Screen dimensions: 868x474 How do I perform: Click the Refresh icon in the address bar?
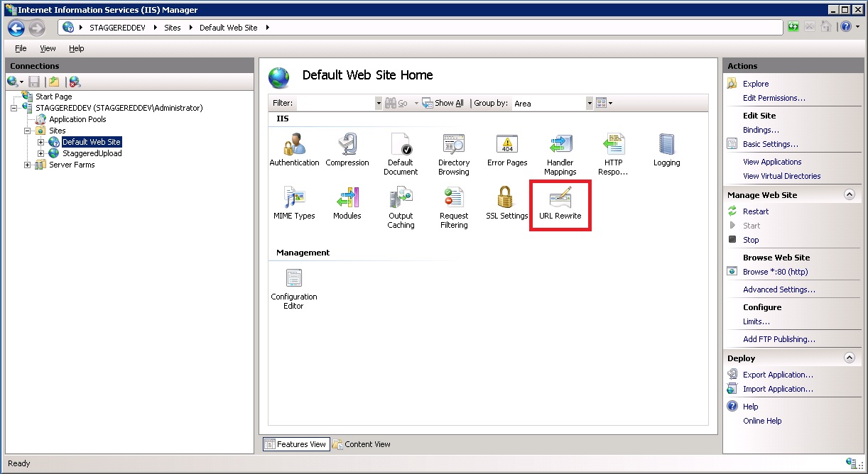coord(793,28)
